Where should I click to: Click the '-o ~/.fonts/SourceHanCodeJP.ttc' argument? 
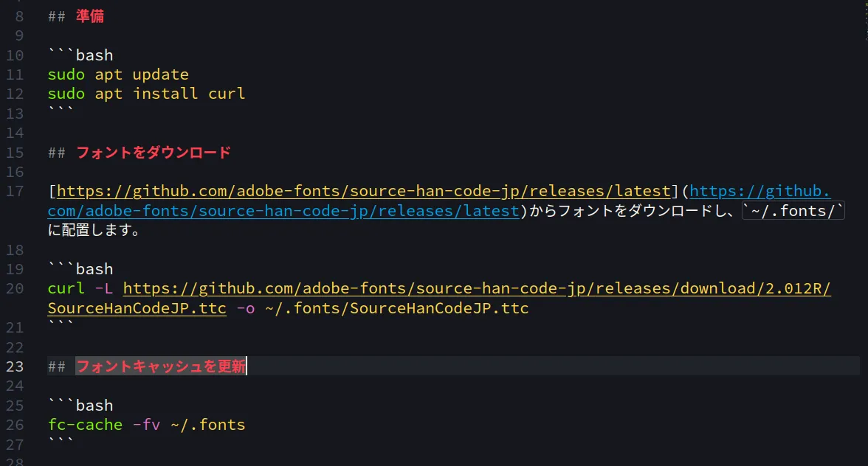[x=382, y=308]
